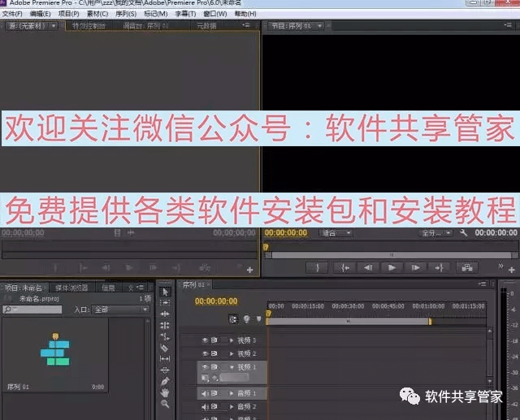
Task: Step back one frame in Program monitor
Action: [368, 267]
